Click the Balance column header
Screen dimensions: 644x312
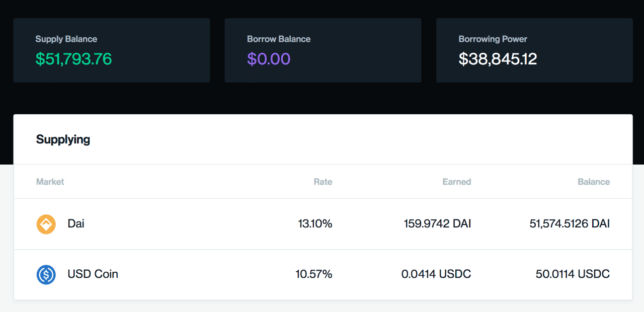[x=594, y=182]
